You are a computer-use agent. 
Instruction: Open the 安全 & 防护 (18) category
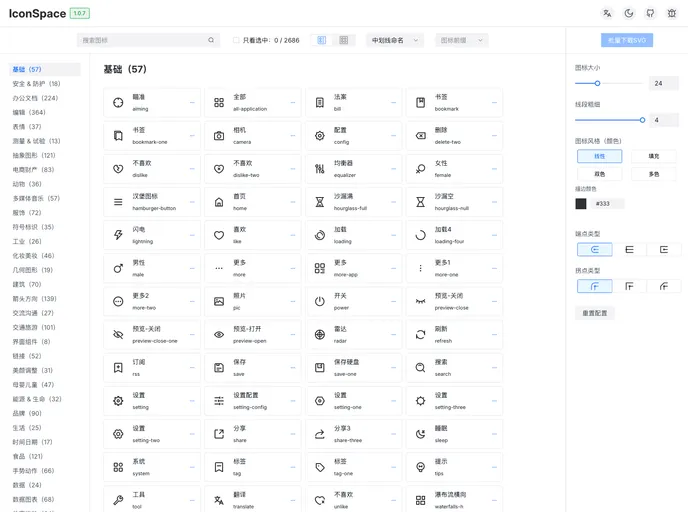tap(36, 83)
